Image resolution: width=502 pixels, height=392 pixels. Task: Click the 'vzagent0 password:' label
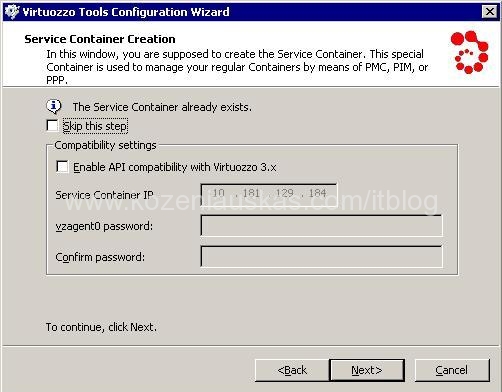(104, 226)
